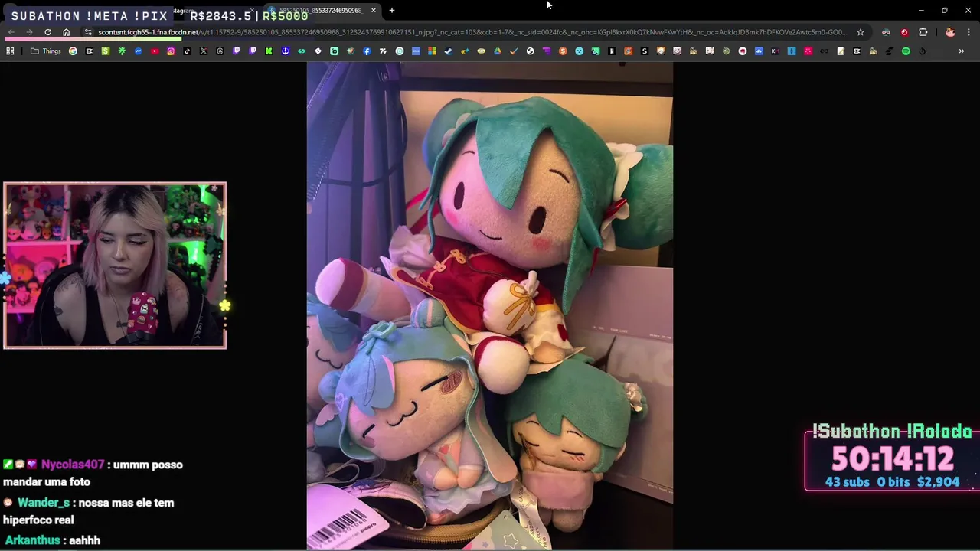This screenshot has width=980, height=551.
Task: Reload the page with the refresh icon
Action: click(x=47, y=32)
